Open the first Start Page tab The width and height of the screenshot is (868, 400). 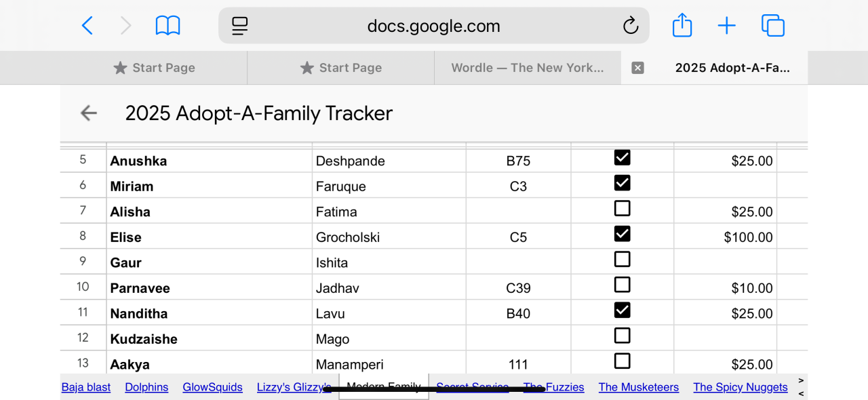coord(155,68)
